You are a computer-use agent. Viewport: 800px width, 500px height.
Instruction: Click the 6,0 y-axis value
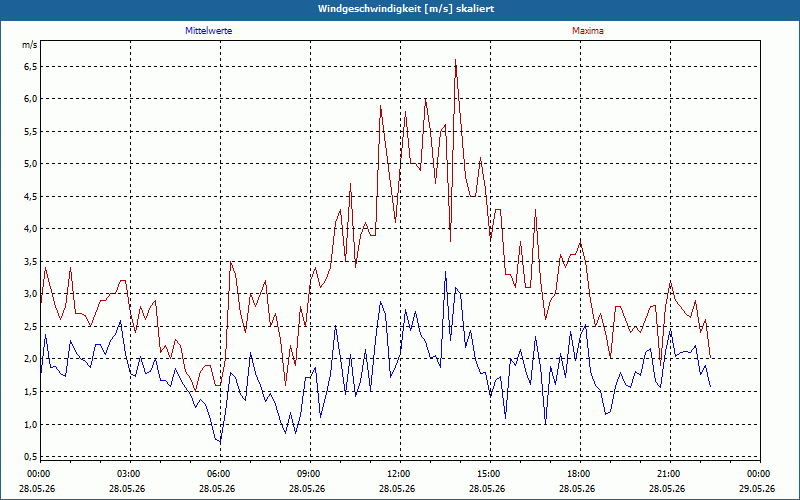pos(31,99)
